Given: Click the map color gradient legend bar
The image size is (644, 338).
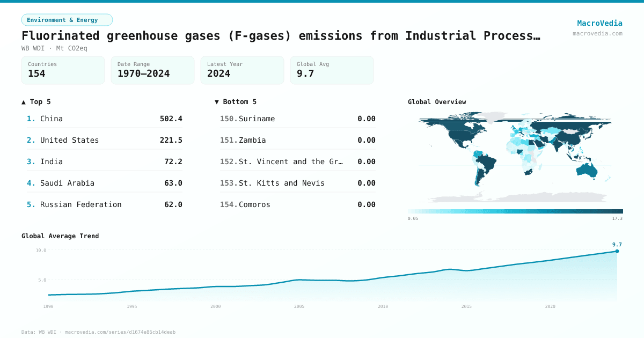Looking at the screenshot, I should [x=515, y=211].
